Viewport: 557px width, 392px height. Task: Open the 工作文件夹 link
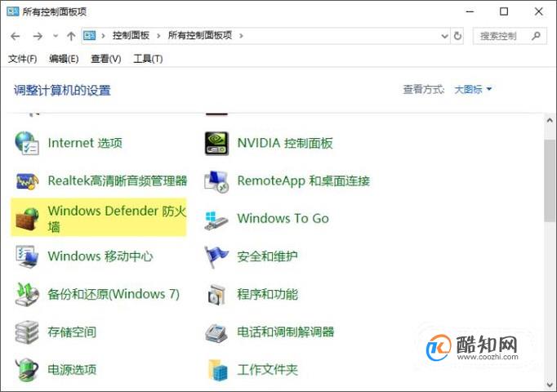pyautogui.click(x=268, y=370)
